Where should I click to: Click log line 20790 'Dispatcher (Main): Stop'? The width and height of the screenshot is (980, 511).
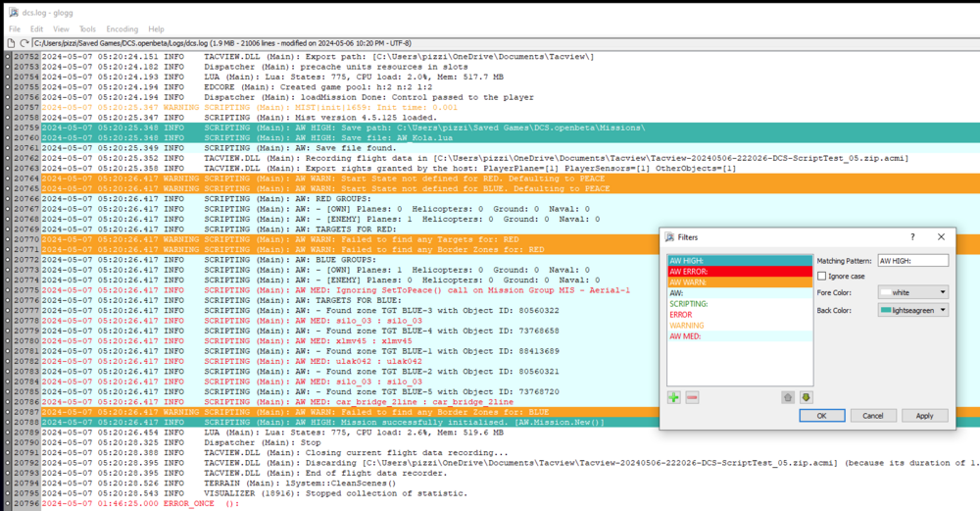pyautogui.click(x=181, y=442)
